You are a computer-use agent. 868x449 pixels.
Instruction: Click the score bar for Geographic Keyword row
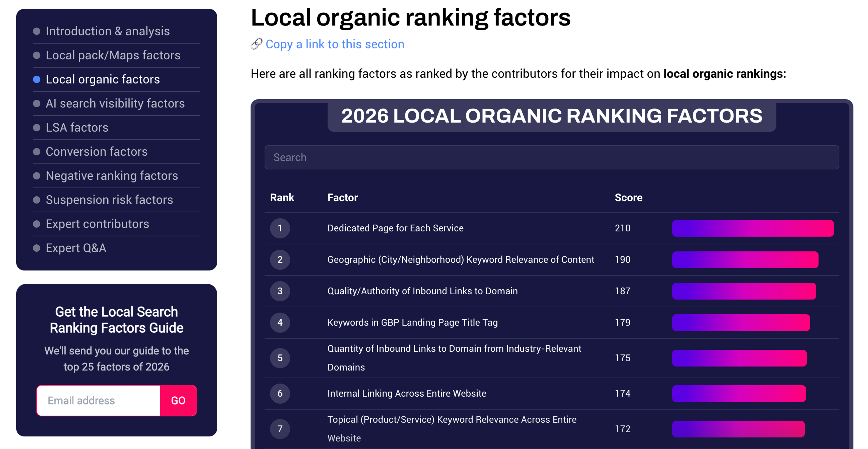745,260
